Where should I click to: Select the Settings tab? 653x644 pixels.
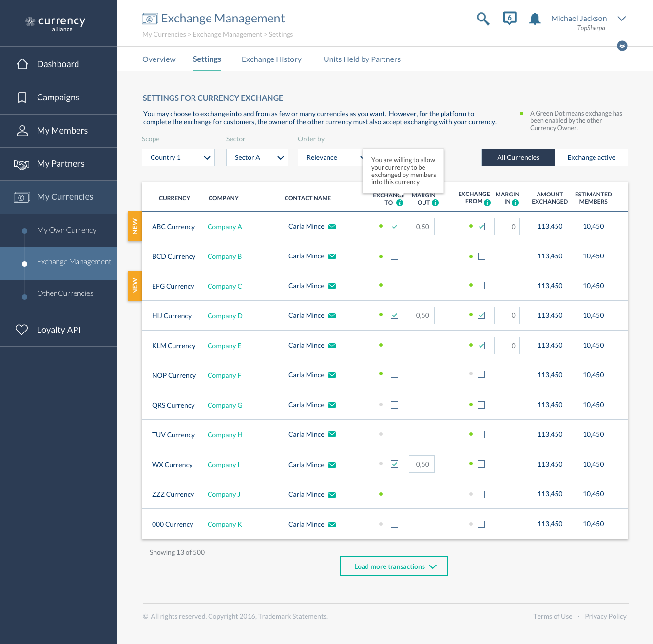click(x=207, y=59)
